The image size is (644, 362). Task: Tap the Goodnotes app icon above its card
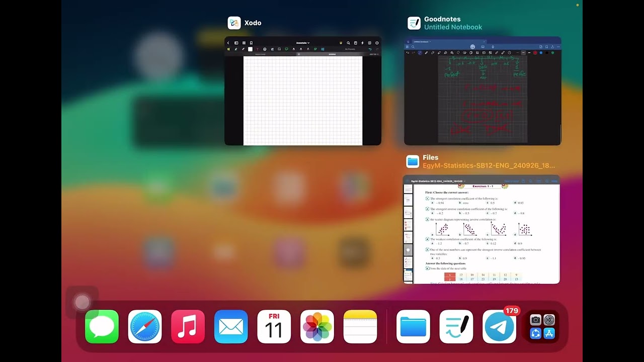[414, 23]
